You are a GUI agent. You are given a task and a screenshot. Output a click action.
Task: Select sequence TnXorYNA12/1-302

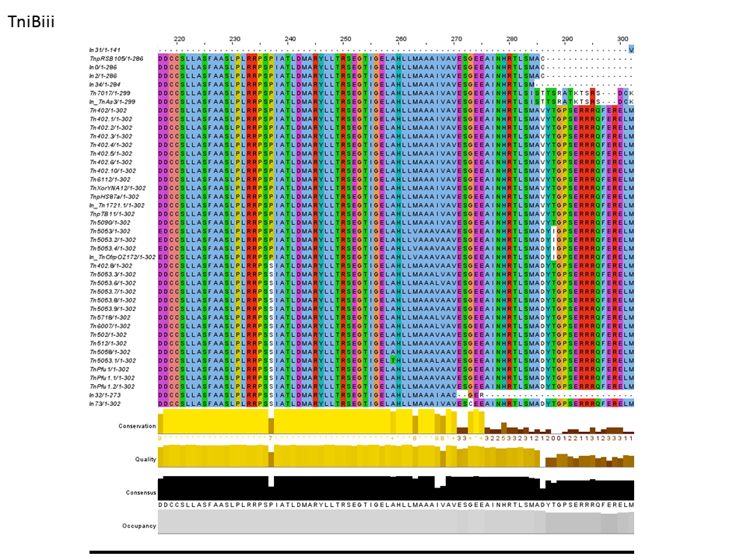coord(117,188)
